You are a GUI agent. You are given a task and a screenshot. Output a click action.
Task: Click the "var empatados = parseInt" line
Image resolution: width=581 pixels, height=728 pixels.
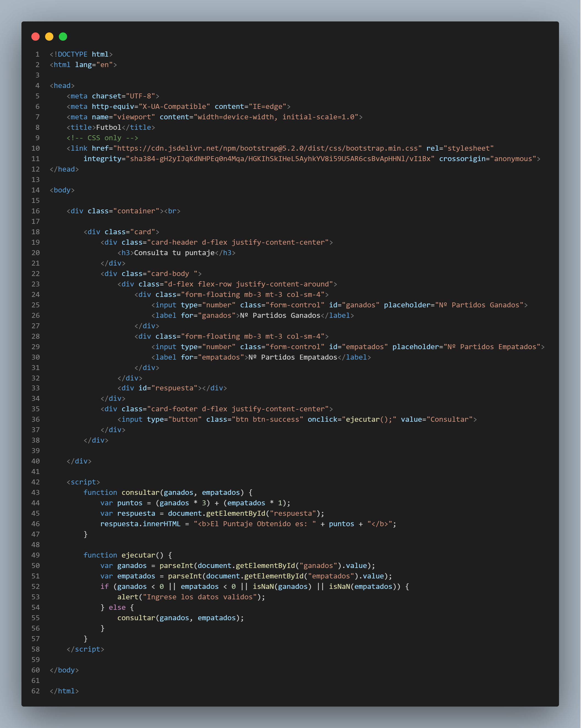(x=246, y=577)
